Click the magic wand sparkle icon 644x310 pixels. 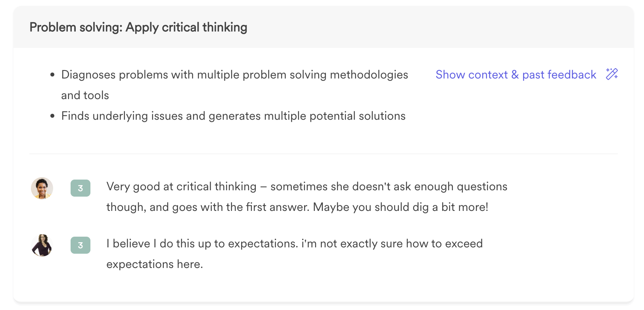[612, 74]
